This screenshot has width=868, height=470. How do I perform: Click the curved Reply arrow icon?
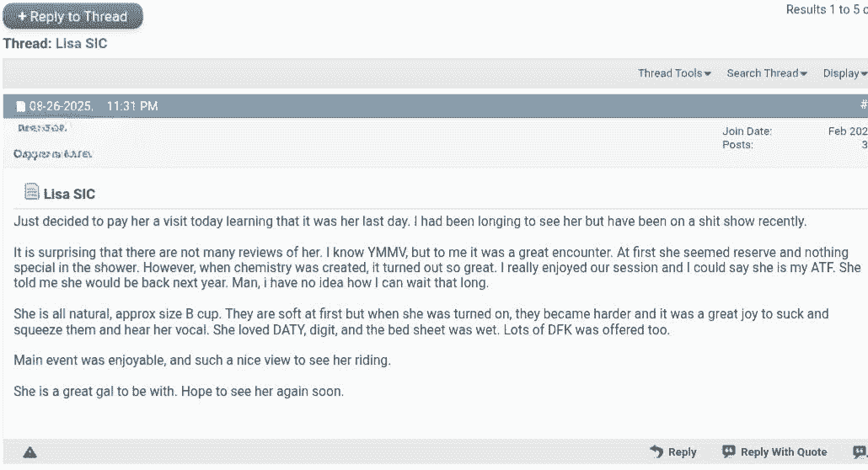(x=656, y=452)
